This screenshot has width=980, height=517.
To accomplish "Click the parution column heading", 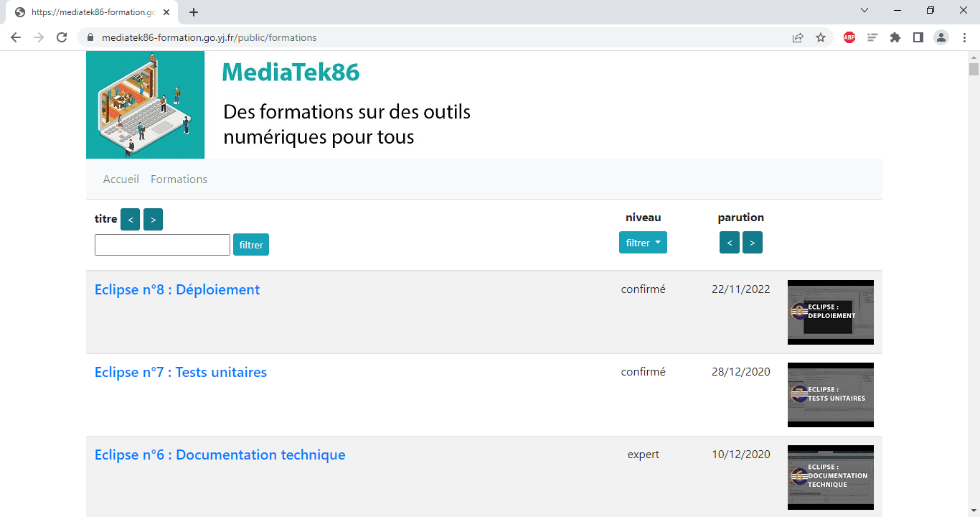I will 741,218.
